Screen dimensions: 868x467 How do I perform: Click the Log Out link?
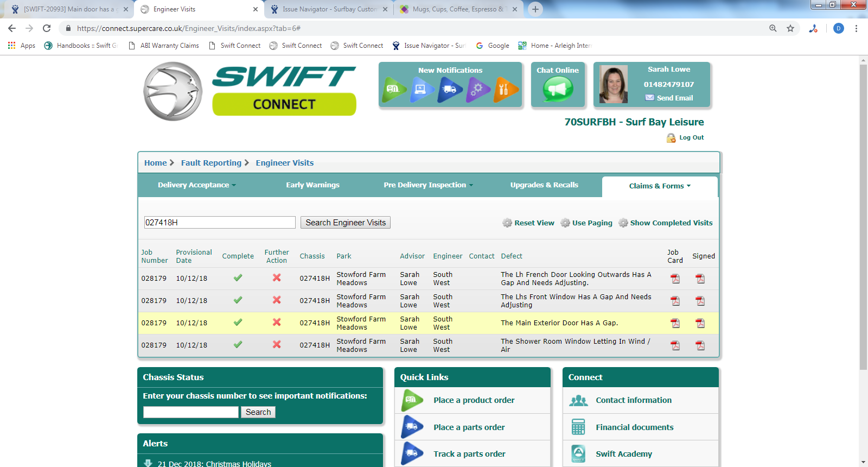coord(691,138)
